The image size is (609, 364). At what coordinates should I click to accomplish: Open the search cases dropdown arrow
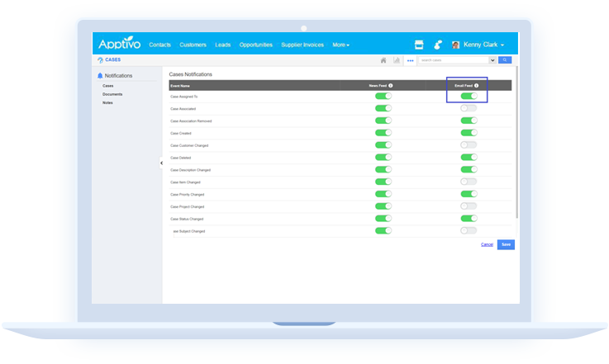(492, 60)
